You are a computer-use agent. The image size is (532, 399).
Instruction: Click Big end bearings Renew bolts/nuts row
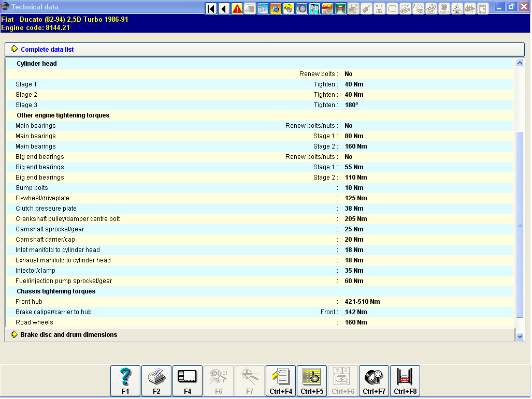pyautogui.click(x=260, y=157)
